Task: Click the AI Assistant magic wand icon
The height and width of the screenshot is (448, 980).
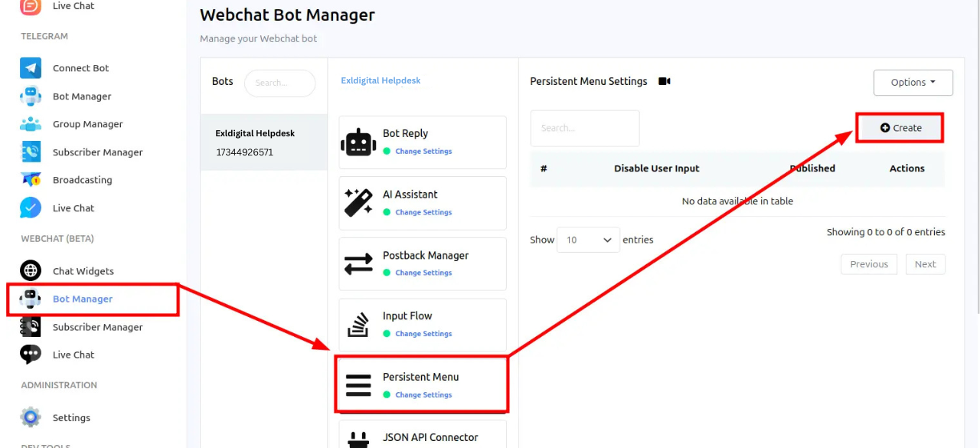Action: (x=358, y=202)
